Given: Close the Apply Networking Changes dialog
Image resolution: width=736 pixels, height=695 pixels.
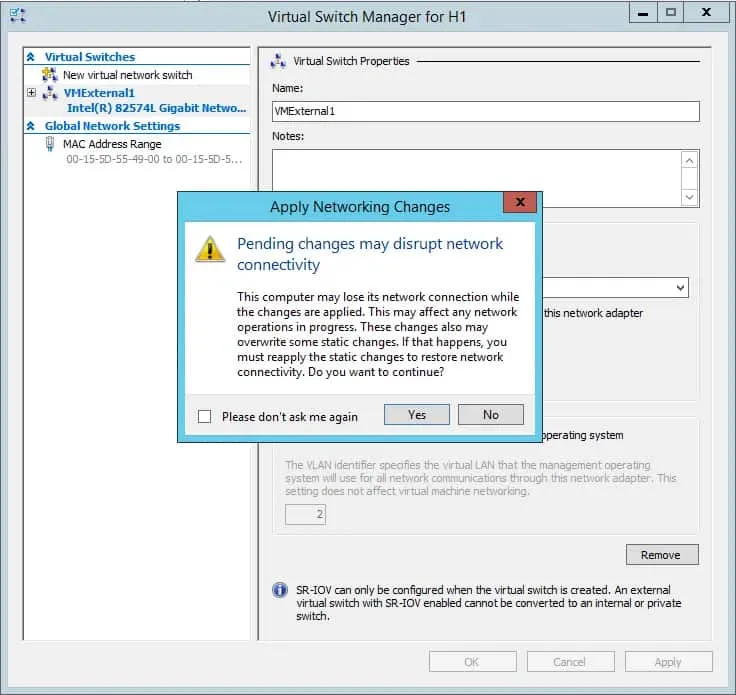Looking at the screenshot, I should pos(519,203).
